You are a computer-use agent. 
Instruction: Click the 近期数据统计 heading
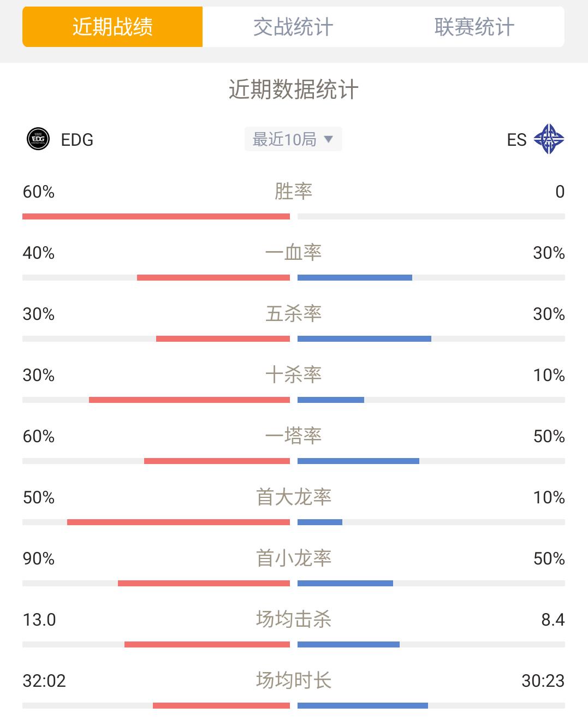(293, 90)
